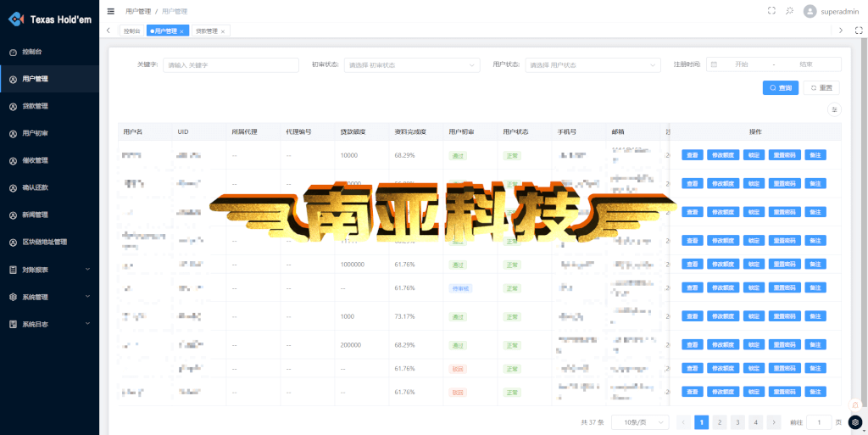Switch to the 控制台 tab
Viewport: 868px width, 435px height.
point(131,31)
